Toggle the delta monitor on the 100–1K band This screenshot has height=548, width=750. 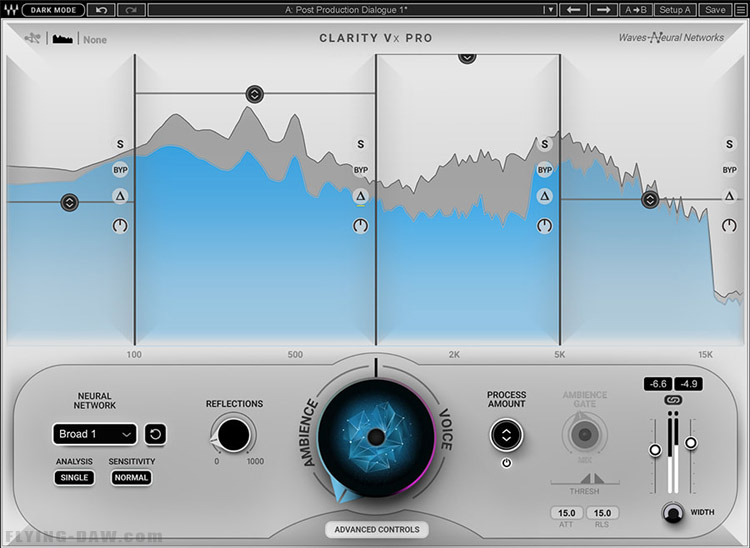pyautogui.click(x=361, y=196)
